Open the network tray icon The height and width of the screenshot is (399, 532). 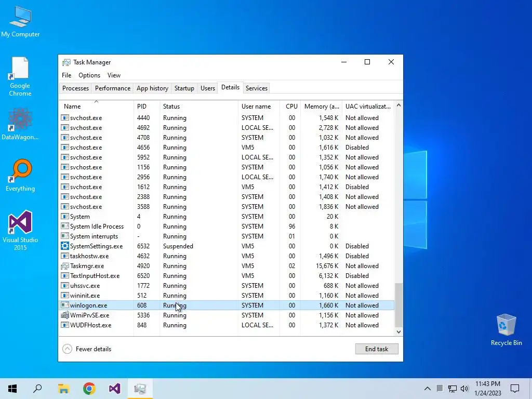453,389
